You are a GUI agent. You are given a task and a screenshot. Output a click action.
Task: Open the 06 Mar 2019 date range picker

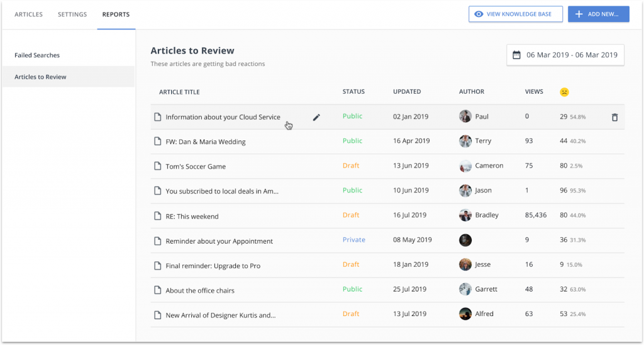[565, 55]
